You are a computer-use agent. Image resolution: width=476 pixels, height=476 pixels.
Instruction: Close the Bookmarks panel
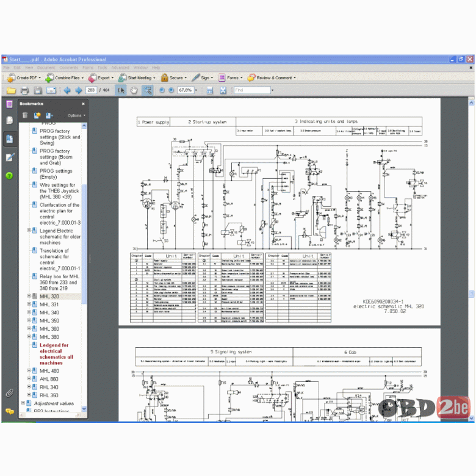click(x=83, y=104)
